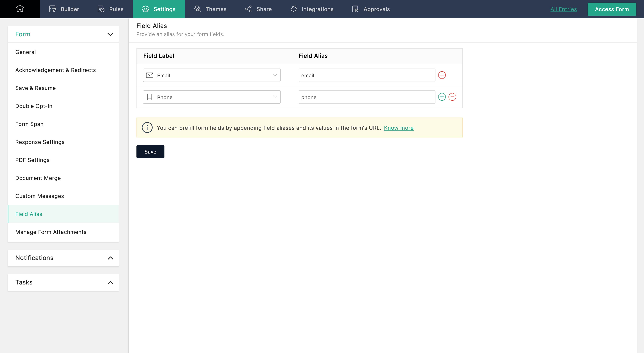Image resolution: width=644 pixels, height=353 pixels.
Task: Click the Access Form button
Action: [612, 9]
